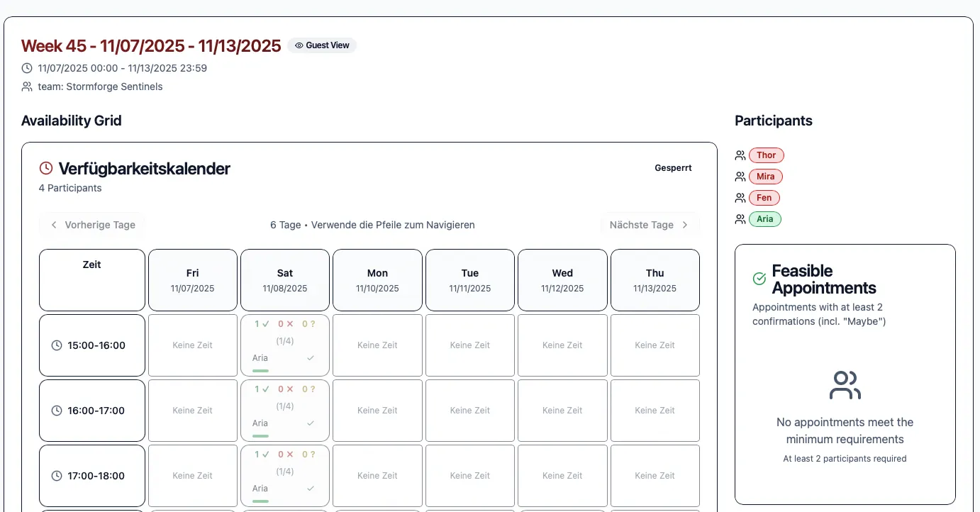The height and width of the screenshot is (512, 980).
Task: Select the Mira participant tag
Action: [x=765, y=177]
